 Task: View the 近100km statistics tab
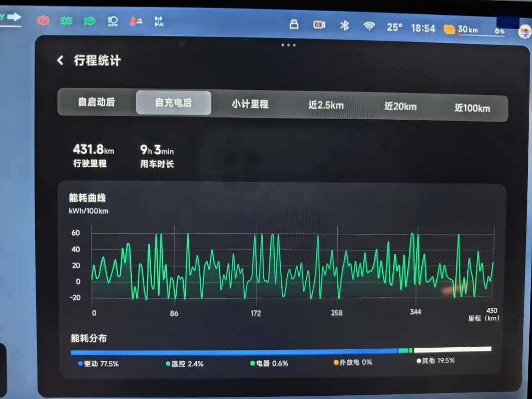point(472,108)
